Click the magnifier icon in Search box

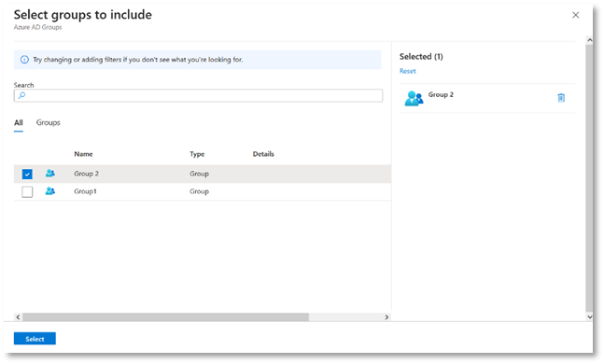(x=21, y=95)
